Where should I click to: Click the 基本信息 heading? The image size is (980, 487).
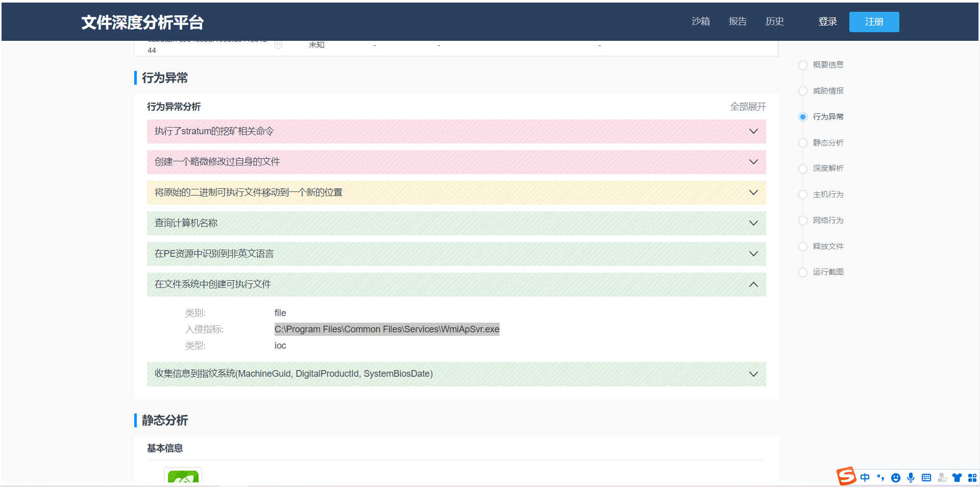165,448
